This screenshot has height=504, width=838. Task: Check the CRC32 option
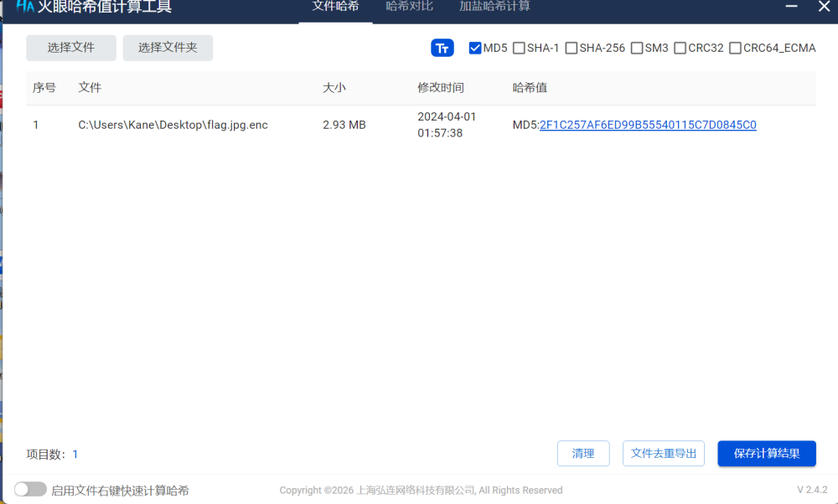coord(680,48)
